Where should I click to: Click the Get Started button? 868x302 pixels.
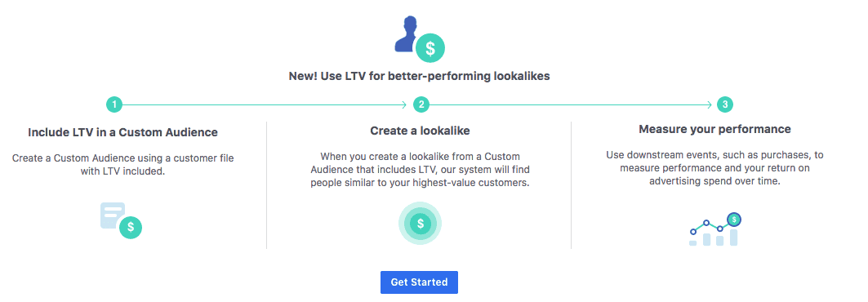[419, 282]
